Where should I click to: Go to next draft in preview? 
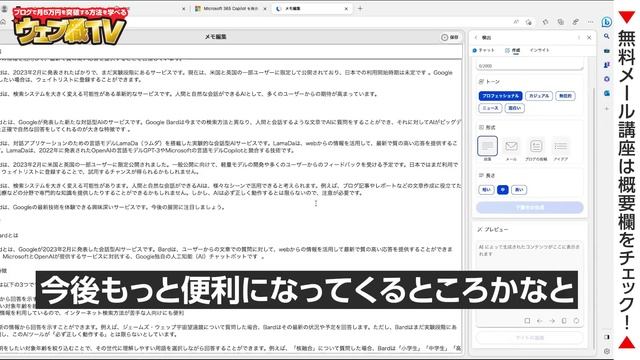tap(552, 321)
